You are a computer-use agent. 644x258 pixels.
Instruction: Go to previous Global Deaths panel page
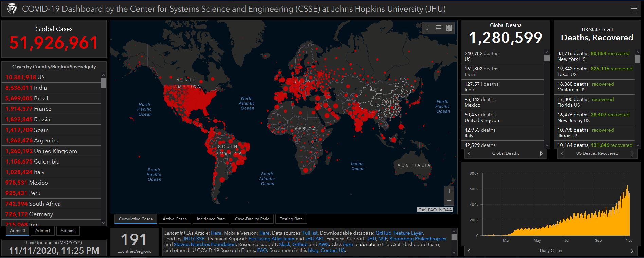(x=469, y=153)
